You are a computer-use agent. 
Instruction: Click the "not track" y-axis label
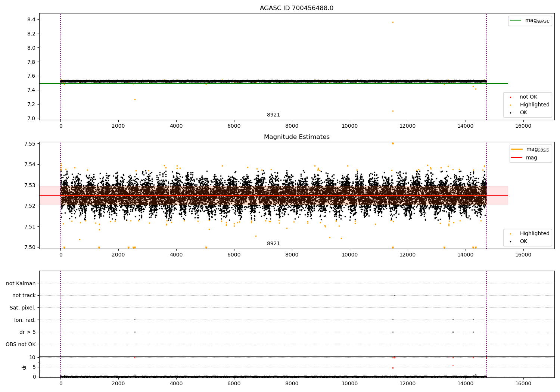24,296
